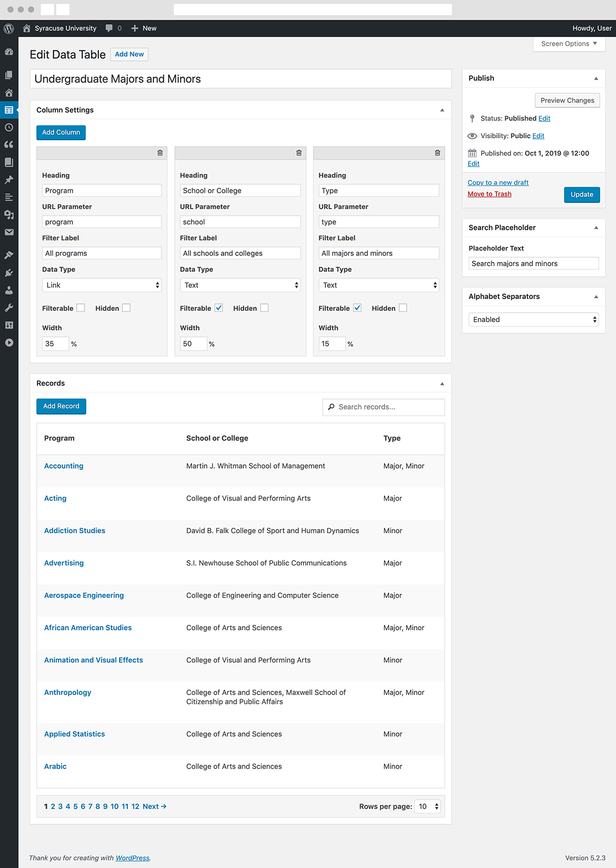The image size is (616, 868).
Task: Open the stacked Pages icon in the sidebar
Action: pyautogui.click(x=9, y=75)
